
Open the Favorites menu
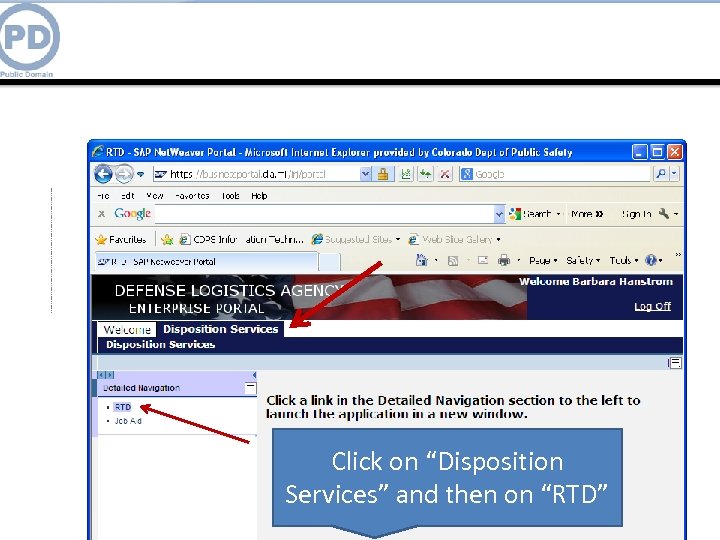tap(192, 196)
